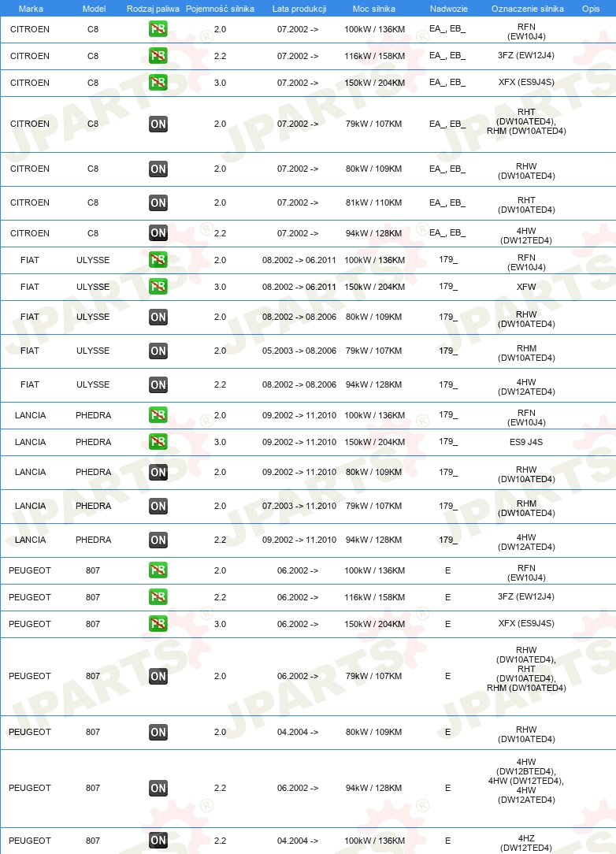Select the 04.2004 -> cell in Peugeot 80kW row
The width and height of the screenshot is (616, 854).
pyautogui.click(x=298, y=733)
